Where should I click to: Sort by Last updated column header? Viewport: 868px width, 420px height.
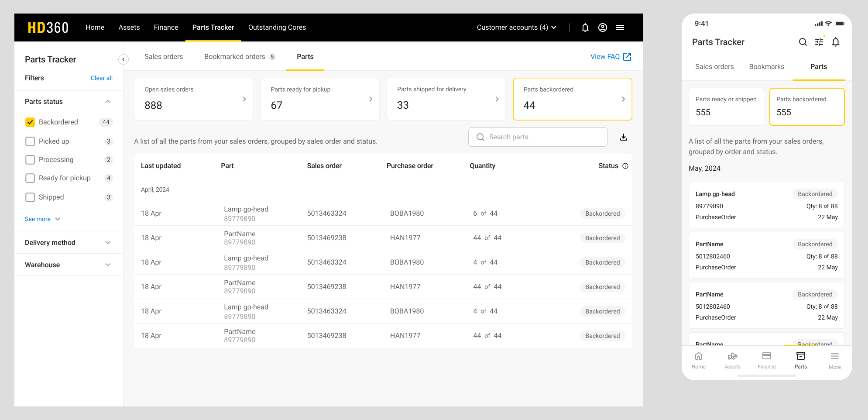click(x=161, y=166)
